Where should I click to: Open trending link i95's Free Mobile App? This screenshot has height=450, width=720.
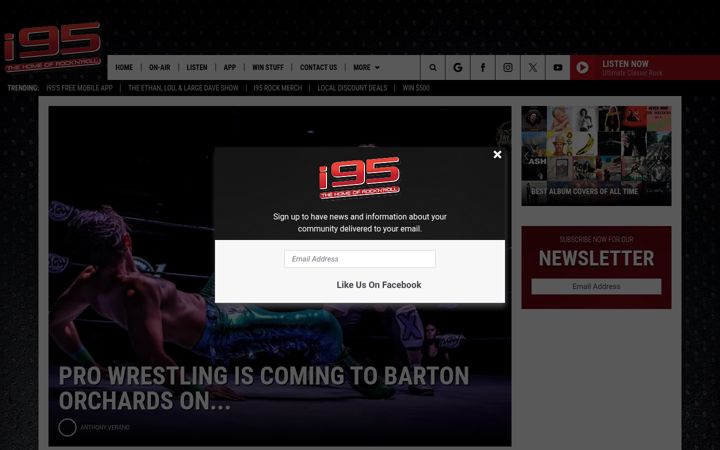[x=79, y=88]
